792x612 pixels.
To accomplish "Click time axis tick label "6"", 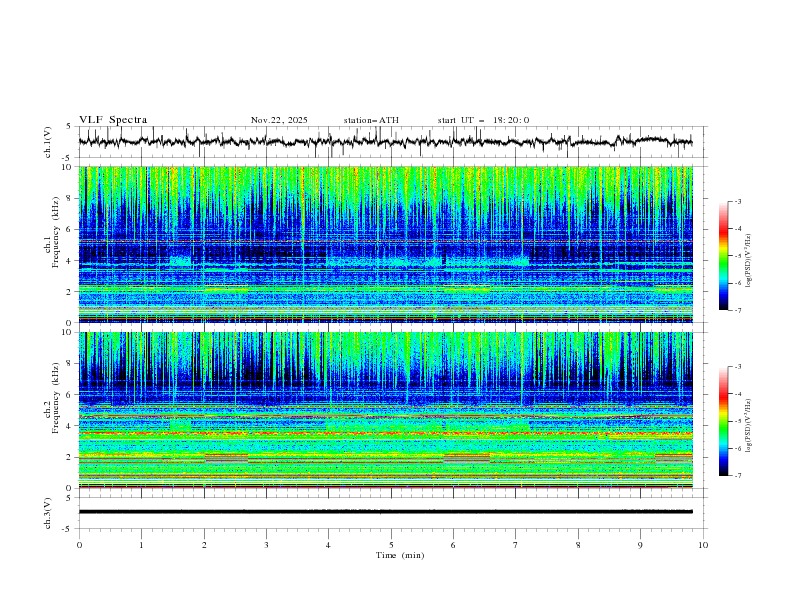I will pos(454,545).
